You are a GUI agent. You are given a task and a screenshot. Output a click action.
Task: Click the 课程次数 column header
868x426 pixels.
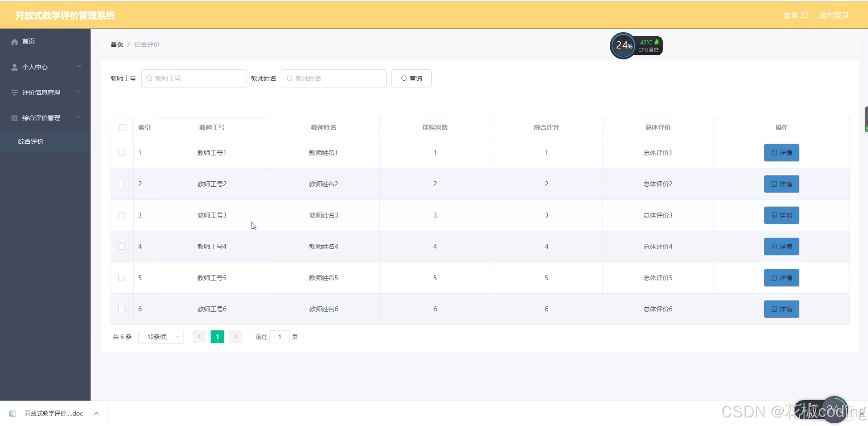[435, 127]
